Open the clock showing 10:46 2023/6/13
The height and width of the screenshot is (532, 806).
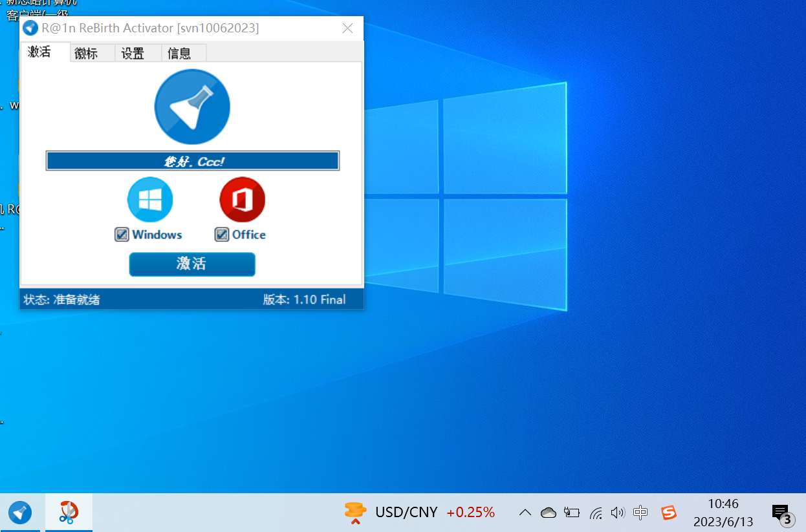(723, 513)
